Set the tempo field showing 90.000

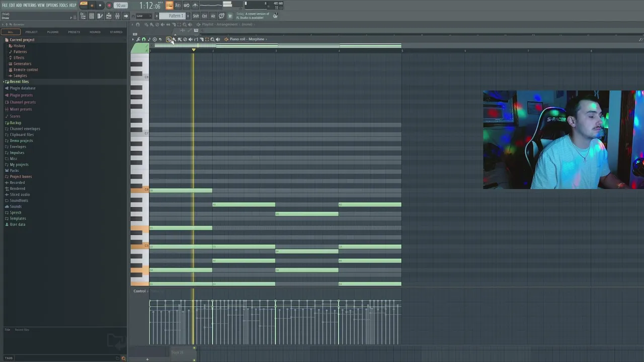coord(121,6)
